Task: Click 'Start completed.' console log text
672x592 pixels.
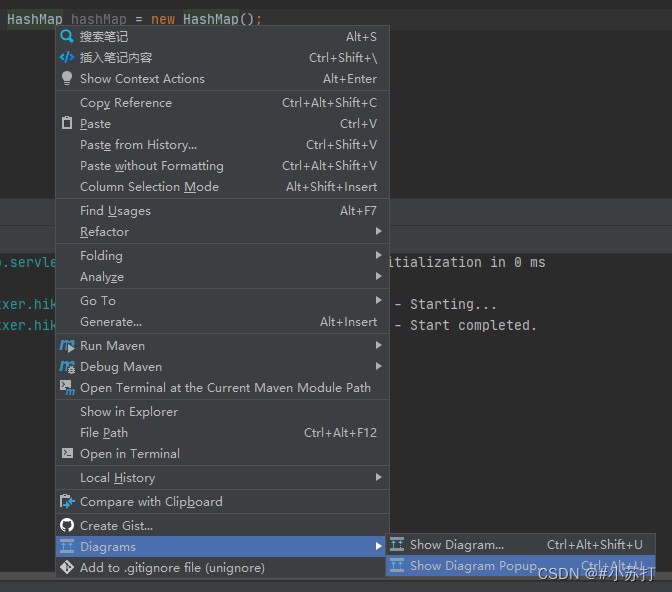Action: coord(473,325)
